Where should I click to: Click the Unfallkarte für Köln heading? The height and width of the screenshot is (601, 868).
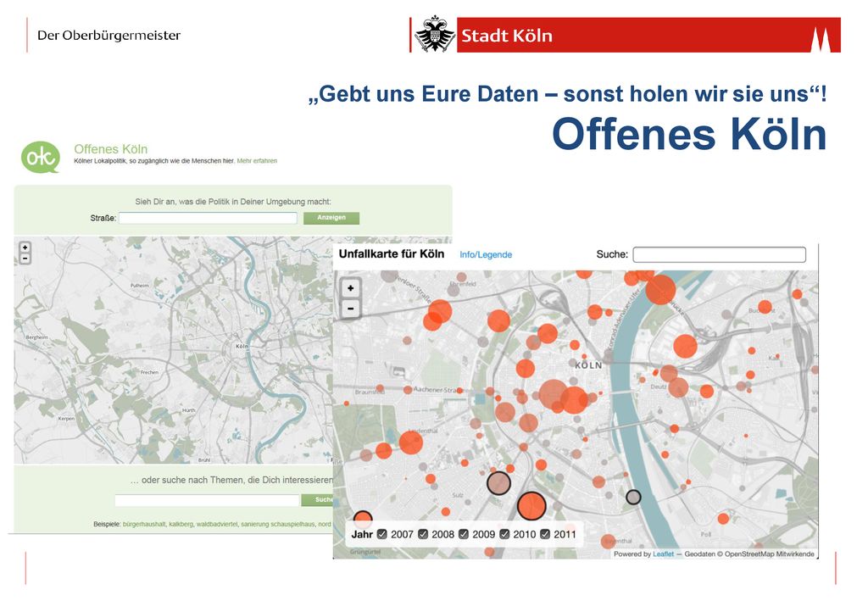pyautogui.click(x=392, y=254)
